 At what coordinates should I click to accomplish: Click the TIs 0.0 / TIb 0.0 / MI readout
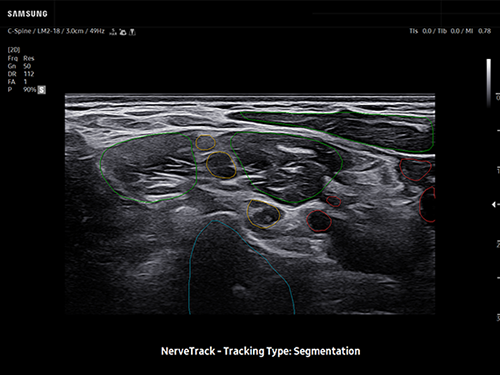tap(450, 31)
